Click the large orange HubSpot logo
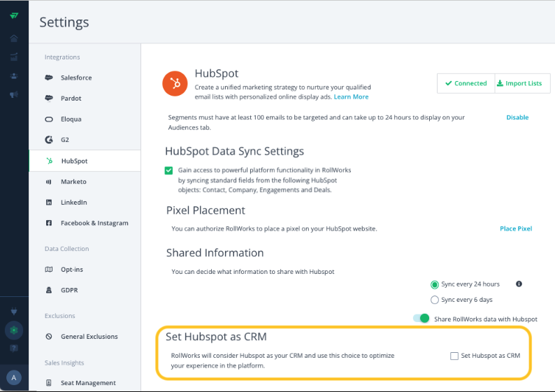The width and height of the screenshot is (555, 392). pos(175,83)
